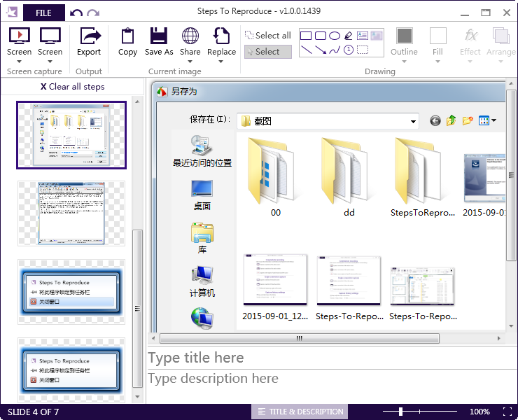Screen dimensions: 518x420
Task: Click Select all in Drawing group
Action: pos(268,36)
